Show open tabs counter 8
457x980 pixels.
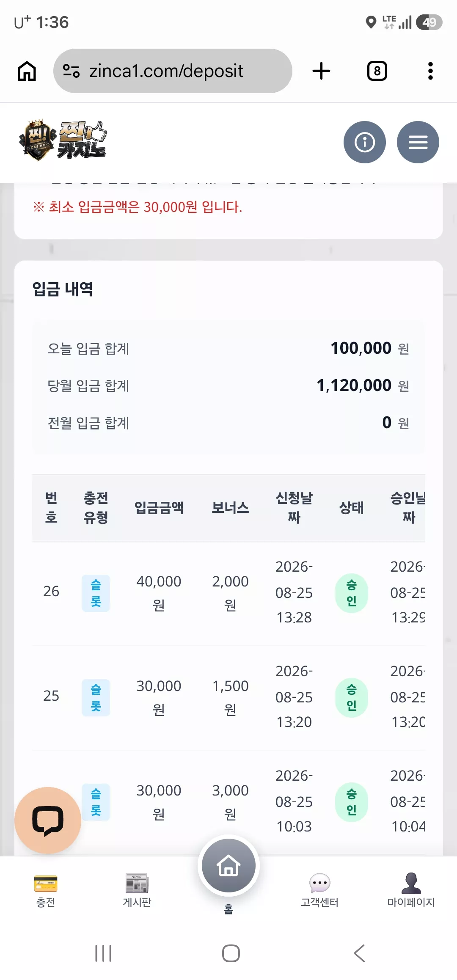coord(377,71)
